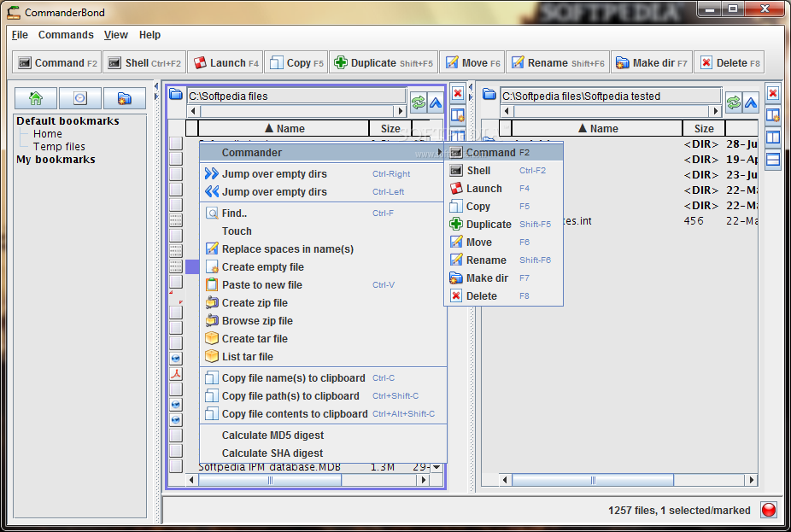
Task: Choose Copy file path(s) to clipboard
Action: point(323,396)
